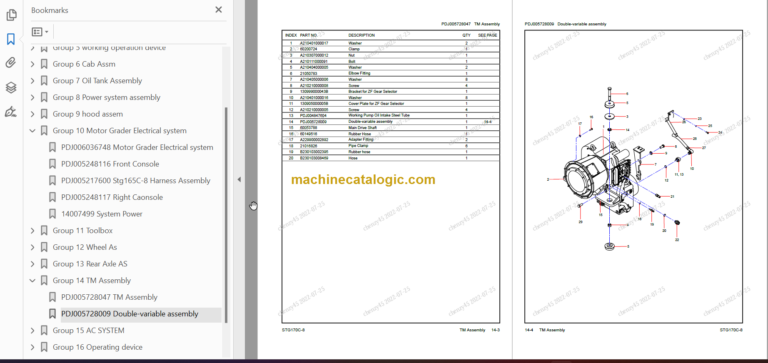The width and height of the screenshot is (768, 363).
Task: Open the Signatures pen icon in sidebar
Action: coord(11,112)
